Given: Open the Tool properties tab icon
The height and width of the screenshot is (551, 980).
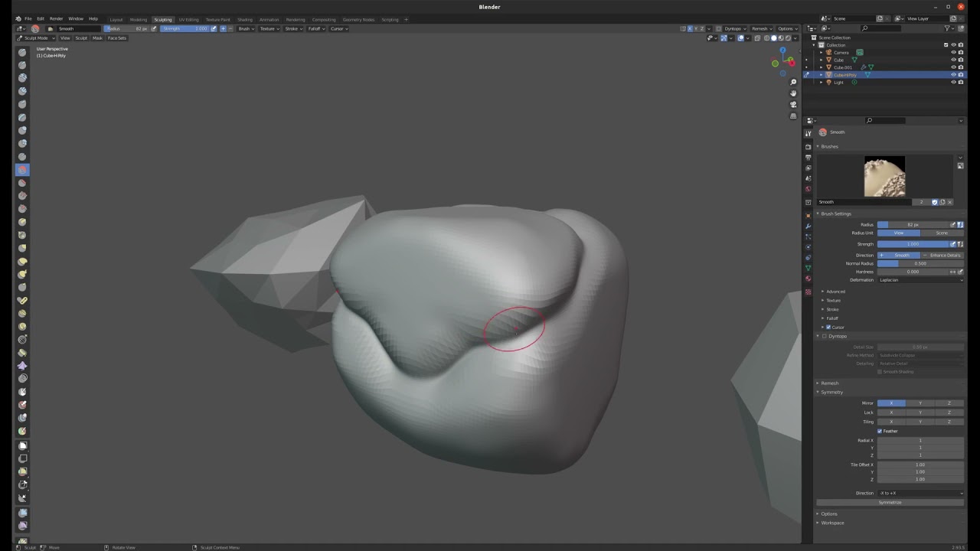Looking at the screenshot, I should click(x=808, y=133).
